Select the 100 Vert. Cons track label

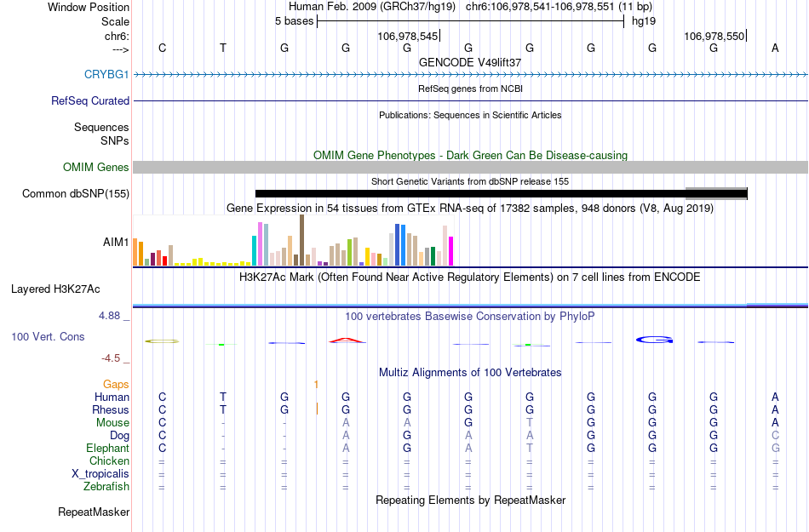(x=48, y=336)
